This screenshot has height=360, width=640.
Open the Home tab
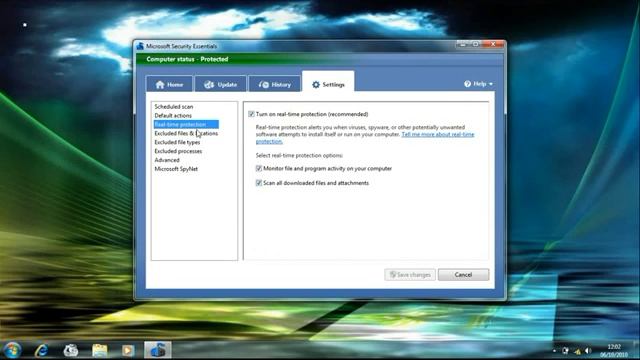click(169, 84)
